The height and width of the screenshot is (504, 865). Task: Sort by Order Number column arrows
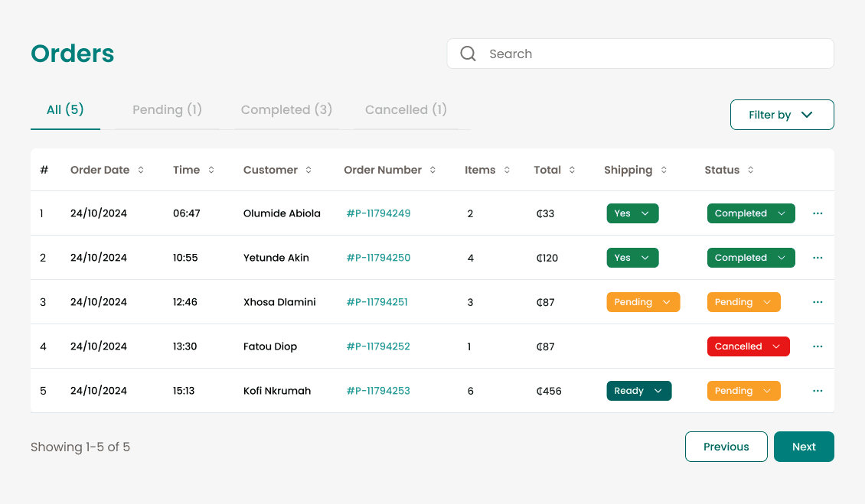coord(432,170)
